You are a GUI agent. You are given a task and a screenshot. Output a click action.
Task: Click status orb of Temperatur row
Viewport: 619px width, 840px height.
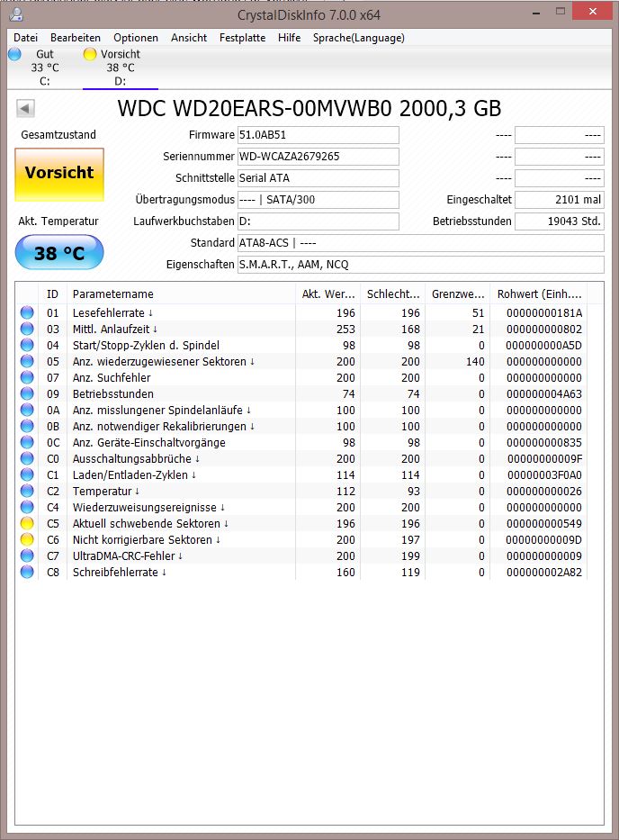[x=27, y=492]
